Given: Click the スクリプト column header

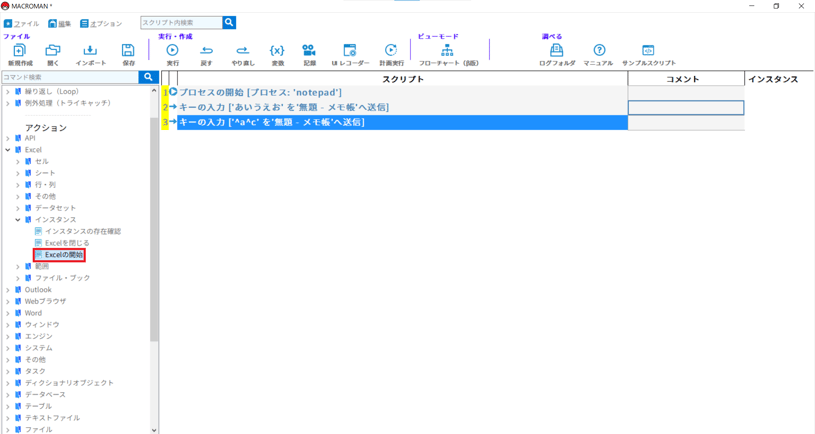Looking at the screenshot, I should pos(403,79).
